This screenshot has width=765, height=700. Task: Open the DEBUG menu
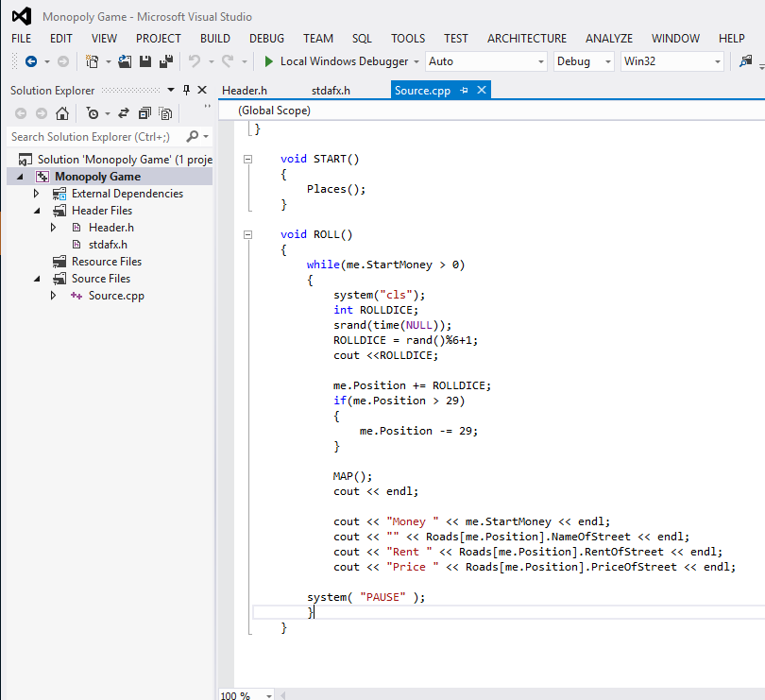(266, 39)
